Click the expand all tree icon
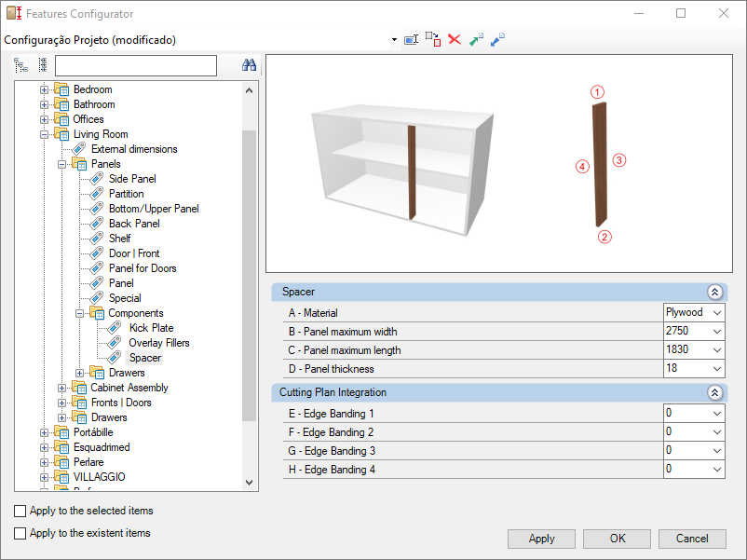The height and width of the screenshot is (560, 747). coord(21,65)
